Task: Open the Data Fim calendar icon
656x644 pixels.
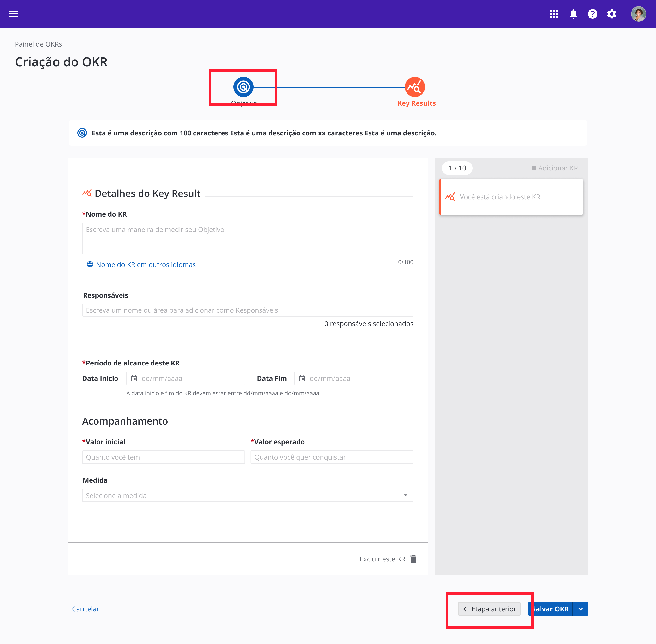Action: pos(302,378)
